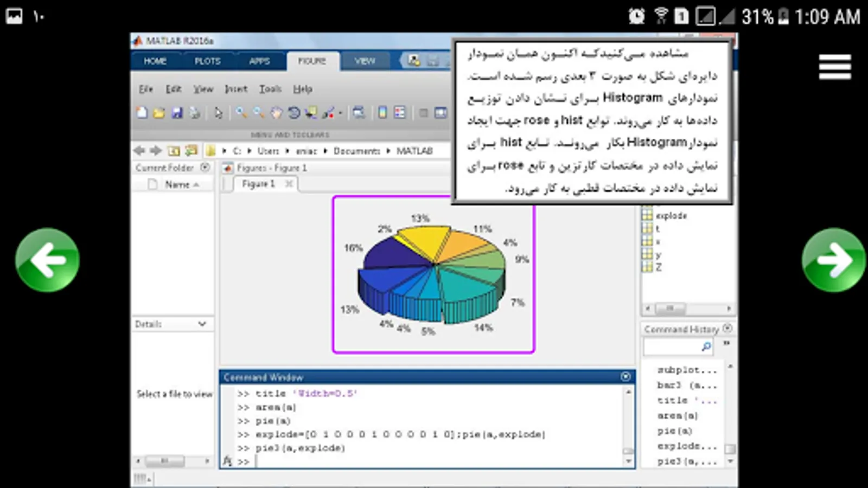This screenshot has height=488, width=868.
Task: Select the FIGURE ribbon tab
Action: pyautogui.click(x=312, y=61)
